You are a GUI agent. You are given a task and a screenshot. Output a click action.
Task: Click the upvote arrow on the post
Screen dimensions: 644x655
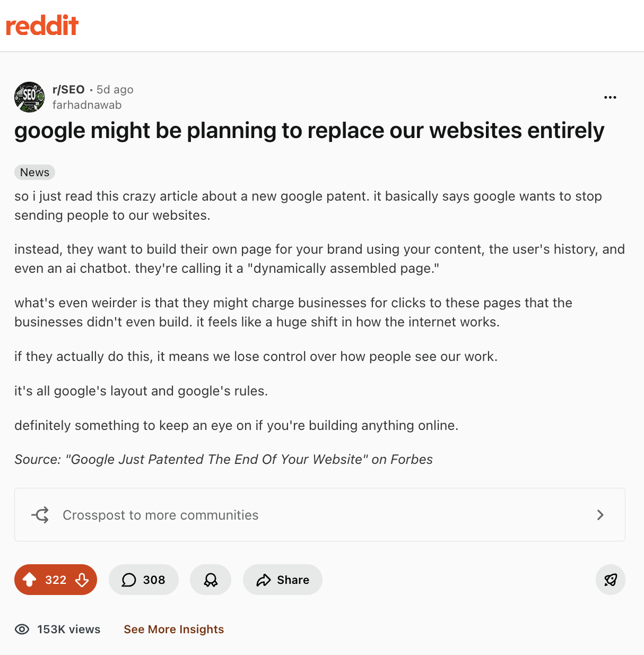point(30,580)
